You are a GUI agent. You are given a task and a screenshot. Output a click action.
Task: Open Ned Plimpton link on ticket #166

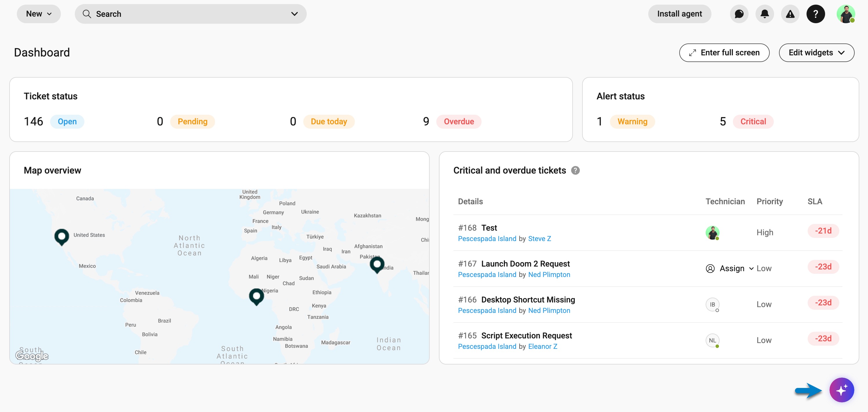pos(549,310)
